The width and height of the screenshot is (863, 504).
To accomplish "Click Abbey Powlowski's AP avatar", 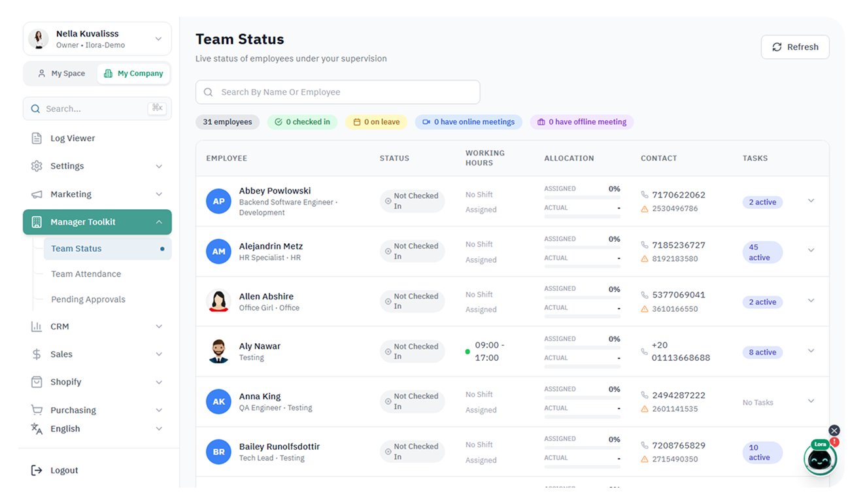I will (x=218, y=201).
